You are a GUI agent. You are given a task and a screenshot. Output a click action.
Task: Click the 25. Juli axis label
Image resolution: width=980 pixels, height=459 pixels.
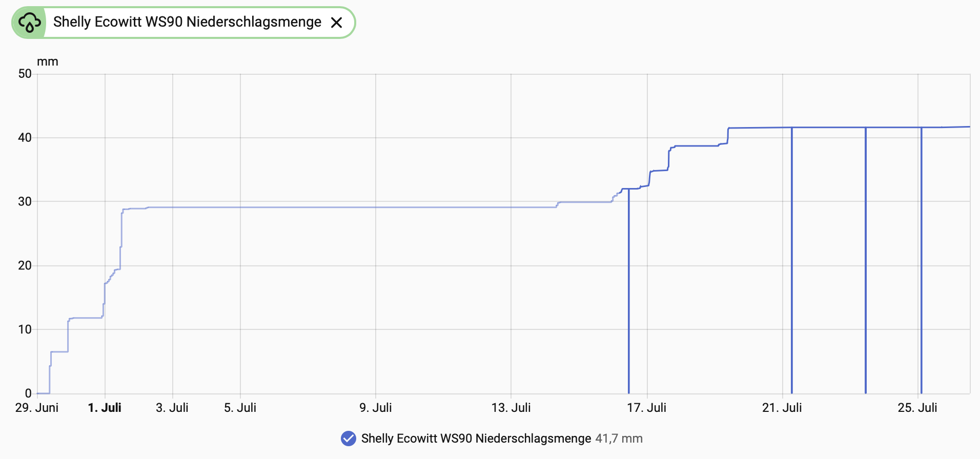pyautogui.click(x=917, y=408)
